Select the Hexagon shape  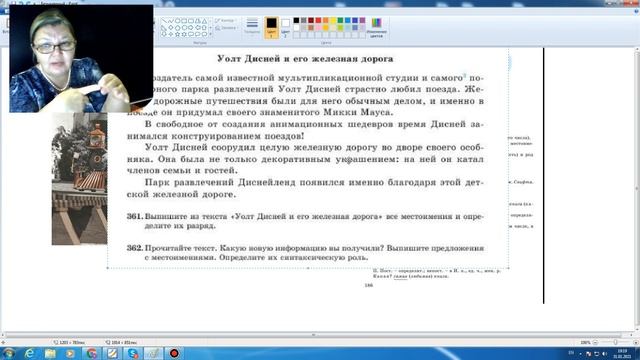pos(184,27)
